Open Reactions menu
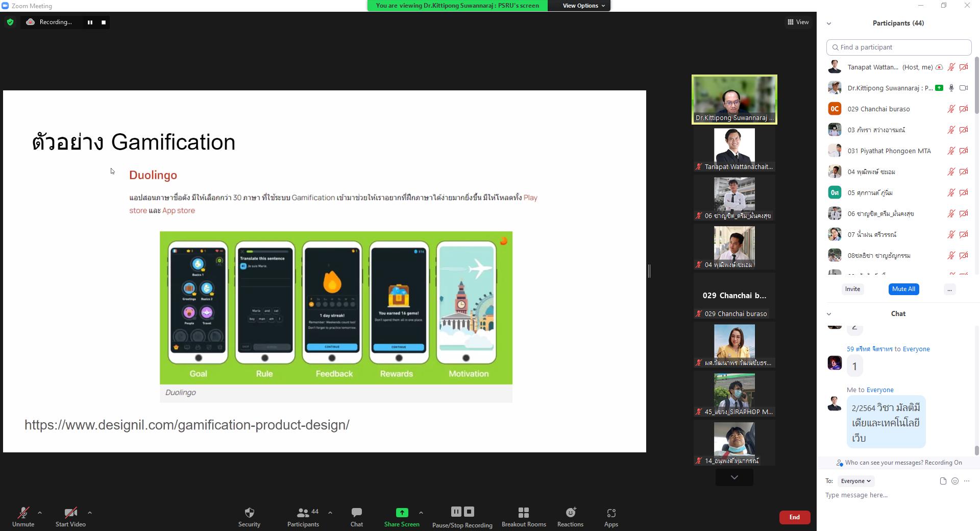The width and height of the screenshot is (980, 531). pyautogui.click(x=570, y=517)
